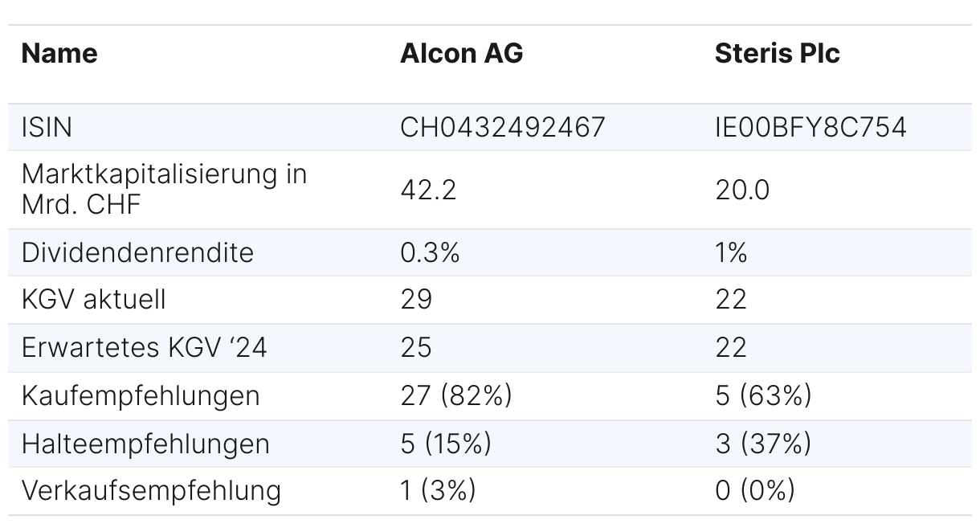
Task: Select Steris 1% dividend yield
Action: click(x=731, y=252)
